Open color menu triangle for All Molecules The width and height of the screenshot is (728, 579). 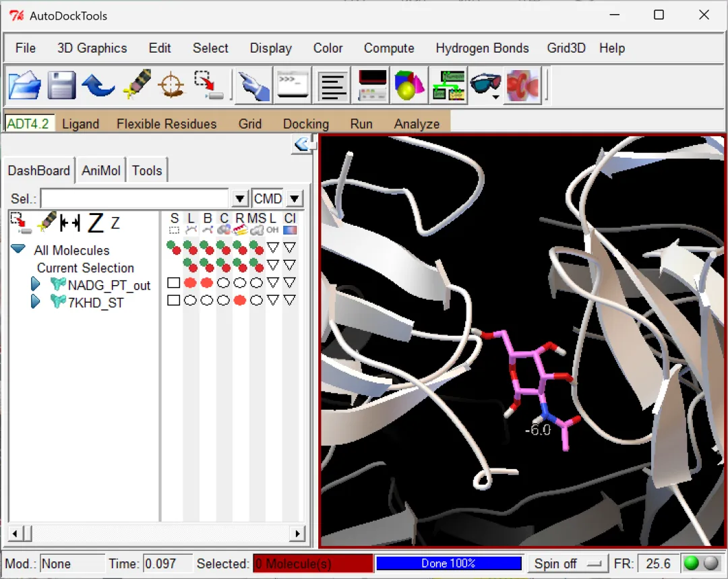click(290, 247)
